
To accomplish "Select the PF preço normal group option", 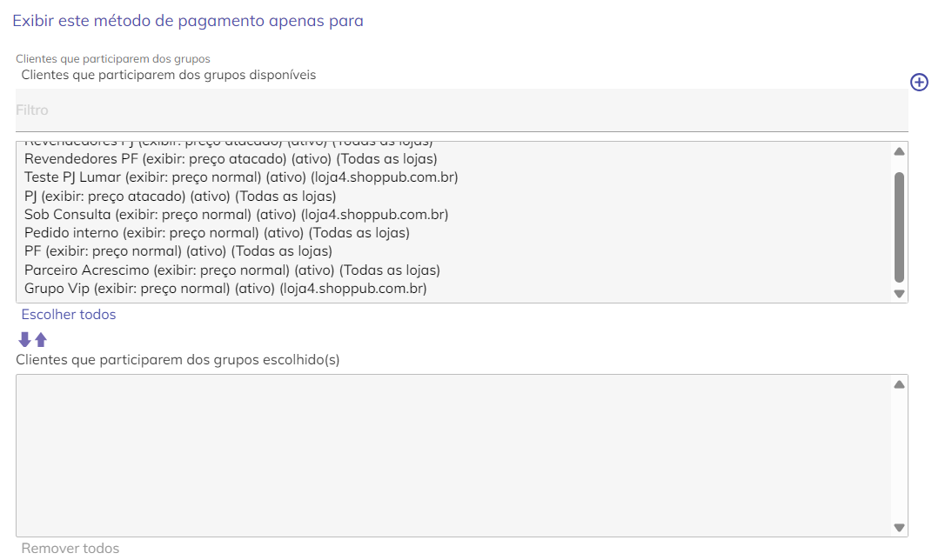I will [x=178, y=251].
